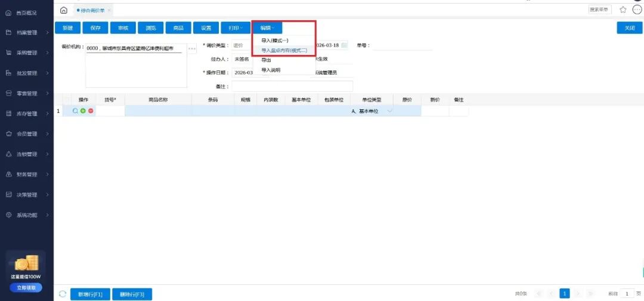Viewport: 644px width, 301px height.
Task: Open the calendar icon beside the 2026-03-18 date
Action: 345,45
